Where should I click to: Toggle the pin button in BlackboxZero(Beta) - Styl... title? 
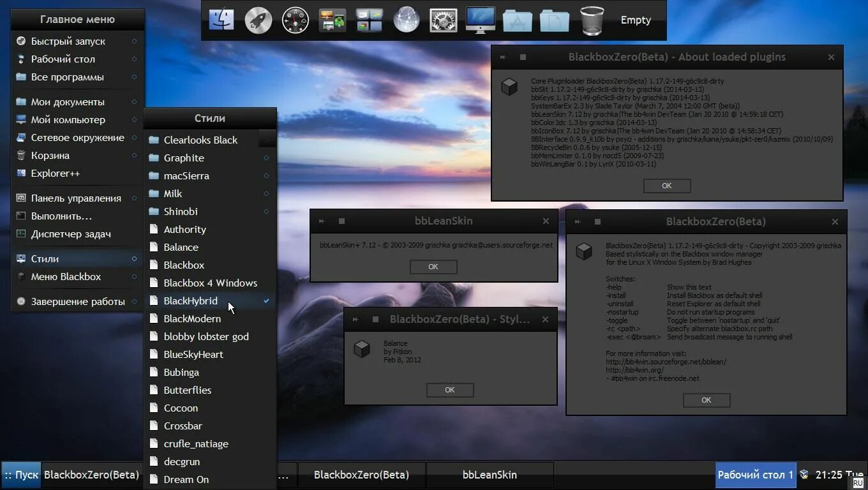(x=356, y=319)
